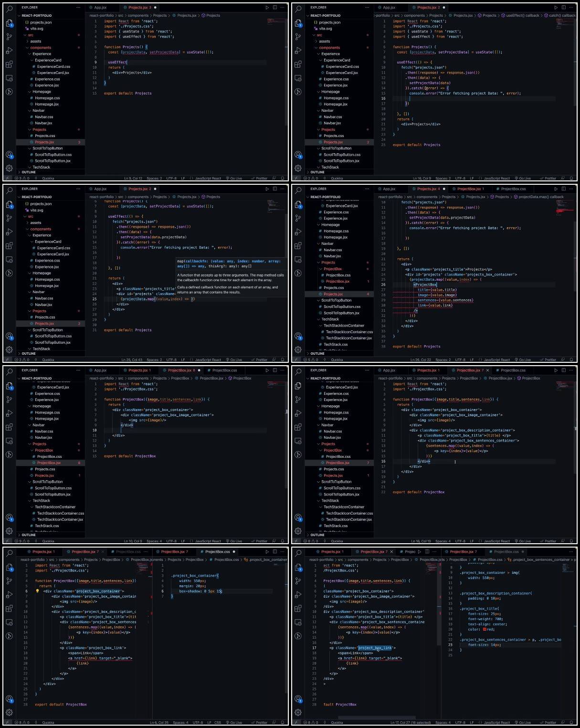Click red color swatch in the project_box_title rule

pos(485,630)
